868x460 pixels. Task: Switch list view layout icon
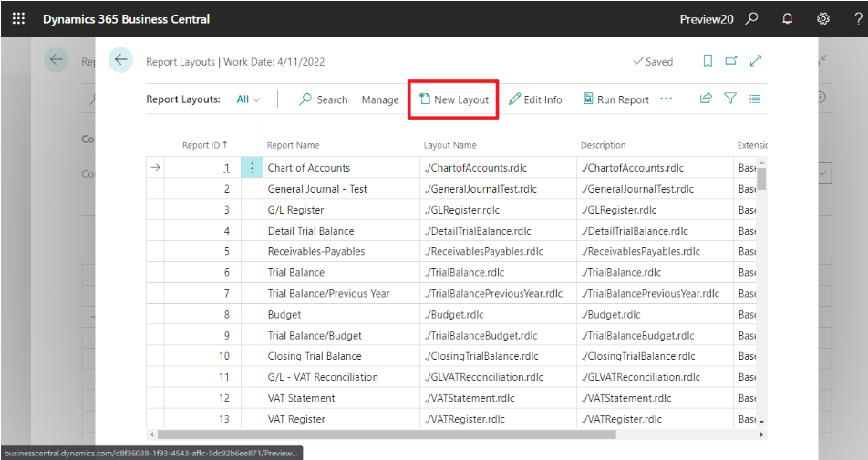point(755,99)
